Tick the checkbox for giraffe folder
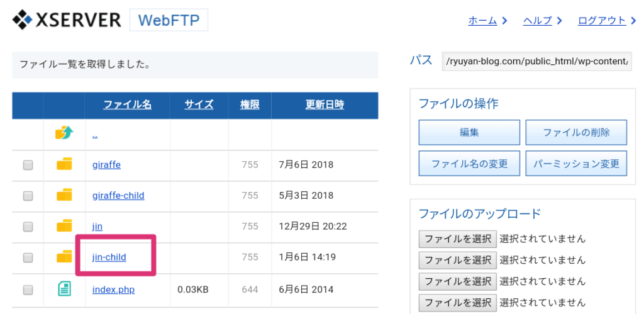The width and height of the screenshot is (644, 314). tap(28, 165)
